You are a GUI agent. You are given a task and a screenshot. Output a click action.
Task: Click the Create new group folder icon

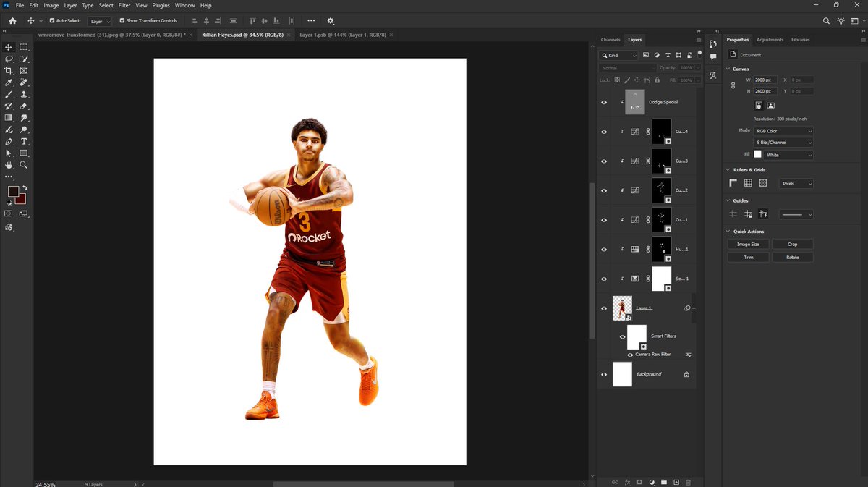pyautogui.click(x=663, y=482)
